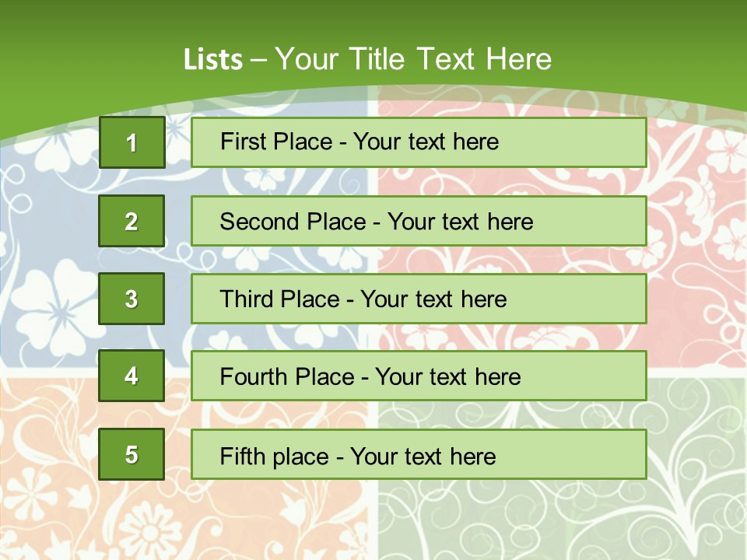
Task: Select the number 5 square
Action: pyautogui.click(x=132, y=454)
